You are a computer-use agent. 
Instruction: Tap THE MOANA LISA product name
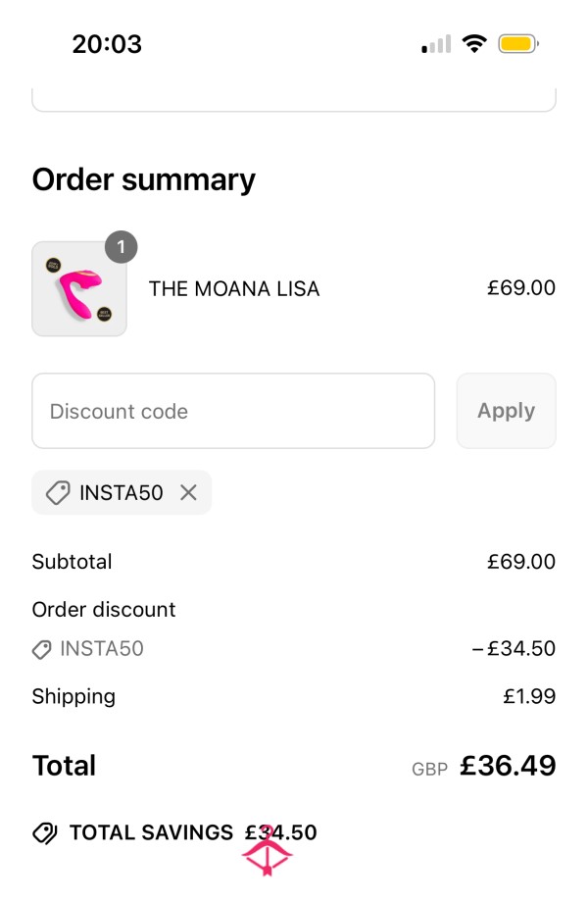coord(234,288)
